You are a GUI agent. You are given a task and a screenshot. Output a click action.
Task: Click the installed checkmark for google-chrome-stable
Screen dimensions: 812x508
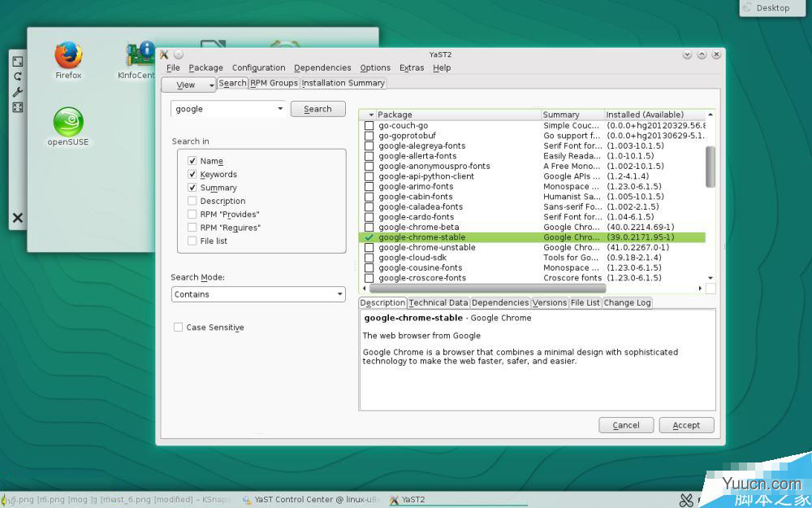tap(369, 237)
